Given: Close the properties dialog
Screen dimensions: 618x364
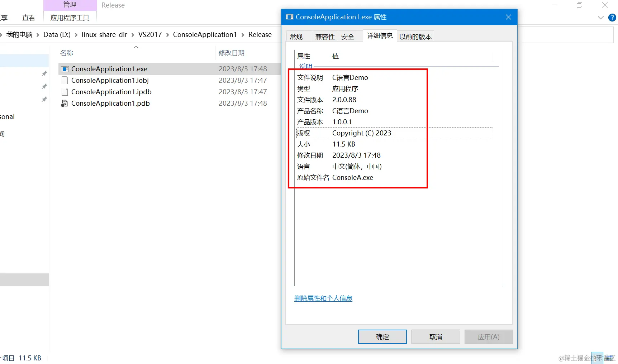Looking at the screenshot, I should (x=508, y=17).
